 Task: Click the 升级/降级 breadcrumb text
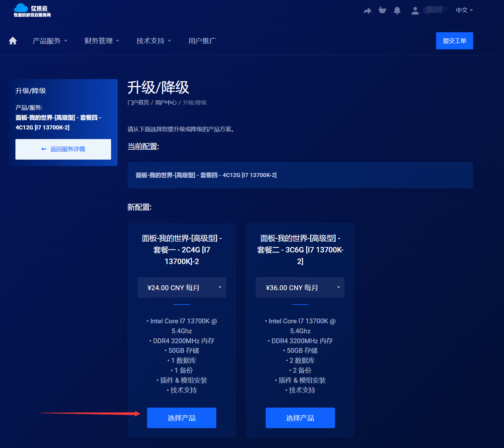[x=195, y=102]
